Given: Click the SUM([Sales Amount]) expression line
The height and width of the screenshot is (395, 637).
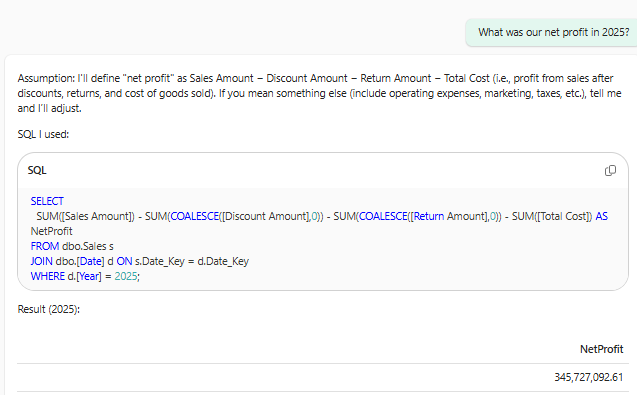Looking at the screenshot, I should click(x=322, y=216).
